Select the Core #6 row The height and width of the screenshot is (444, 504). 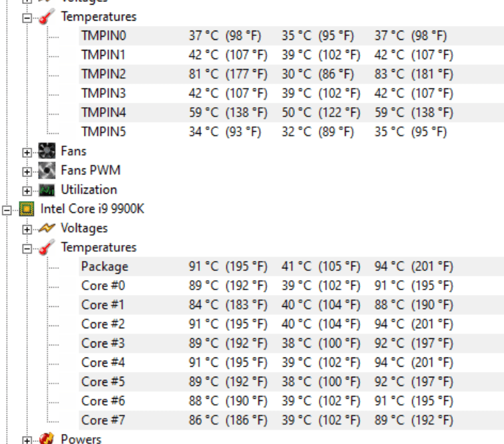pyautogui.click(x=291, y=401)
